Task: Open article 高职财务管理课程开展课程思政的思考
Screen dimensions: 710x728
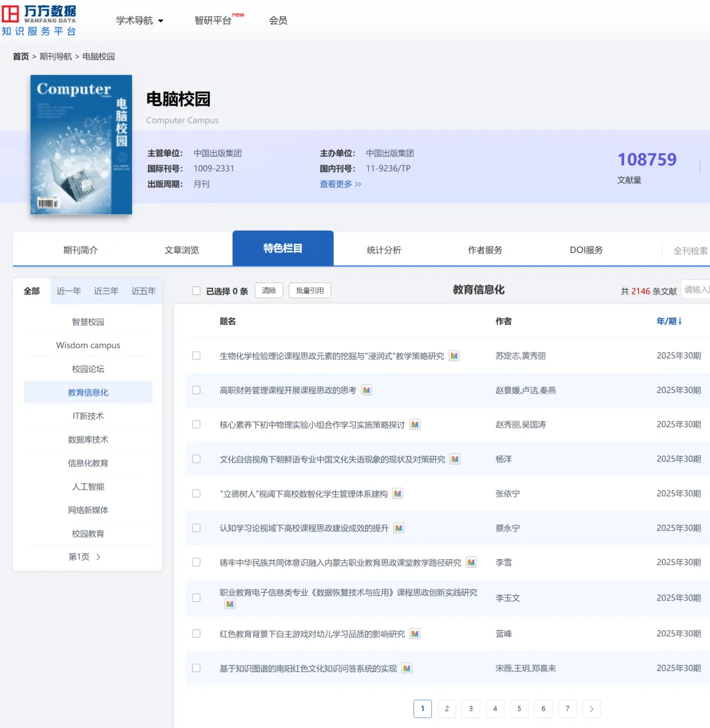Action: (288, 390)
